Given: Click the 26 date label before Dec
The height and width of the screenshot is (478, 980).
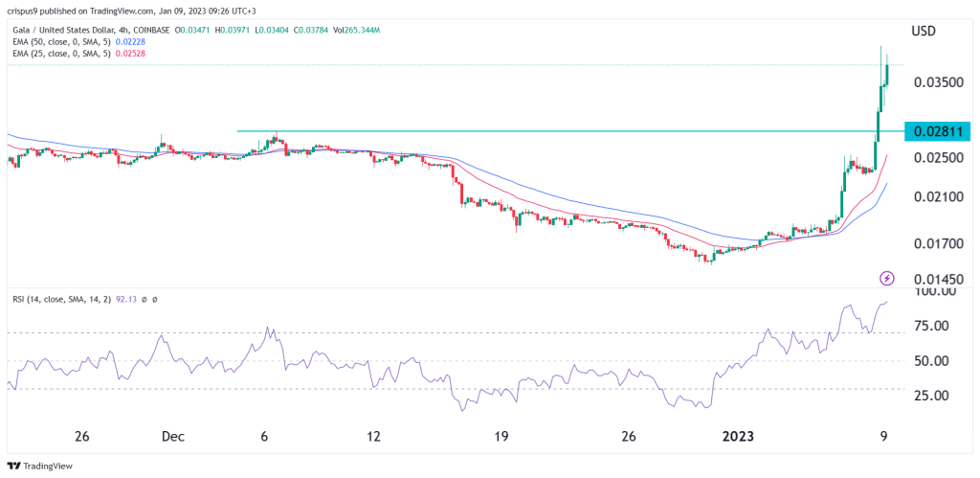Looking at the screenshot, I should coord(81,436).
